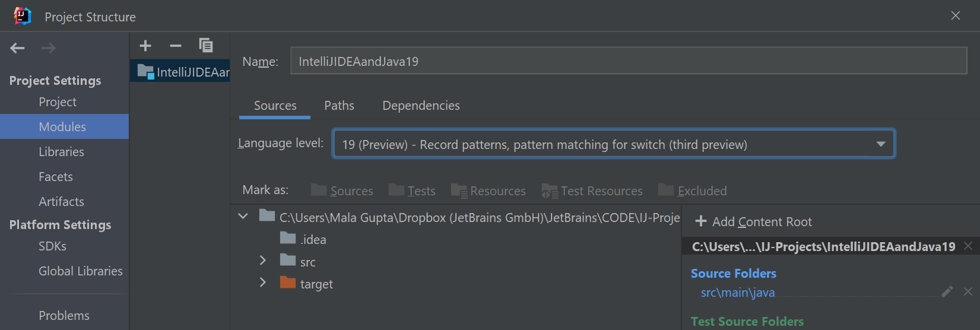Viewport: 980px width, 330px height.
Task: Open the Language level dropdown
Action: click(x=614, y=144)
